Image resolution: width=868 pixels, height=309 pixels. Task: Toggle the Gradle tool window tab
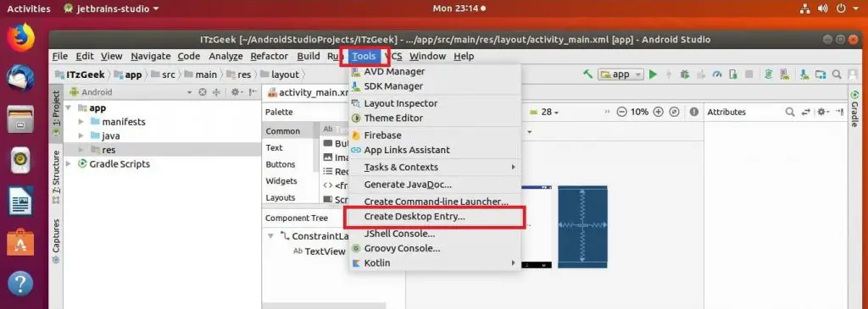(854, 108)
